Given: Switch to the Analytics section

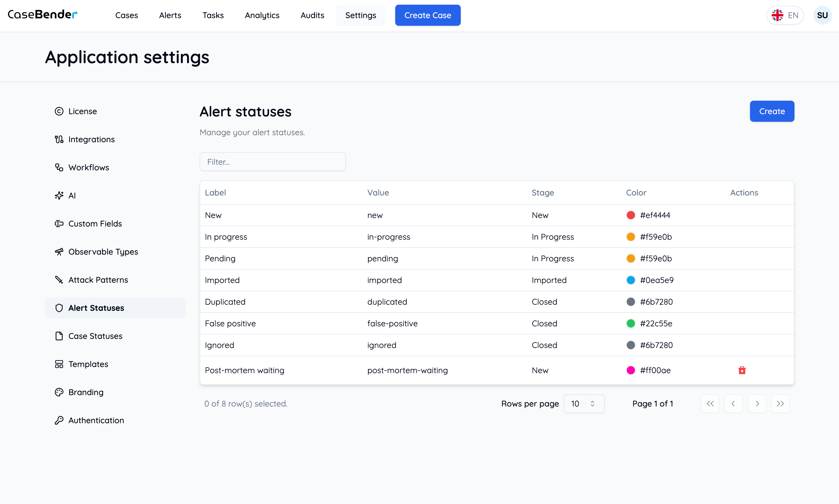Looking at the screenshot, I should tap(262, 15).
